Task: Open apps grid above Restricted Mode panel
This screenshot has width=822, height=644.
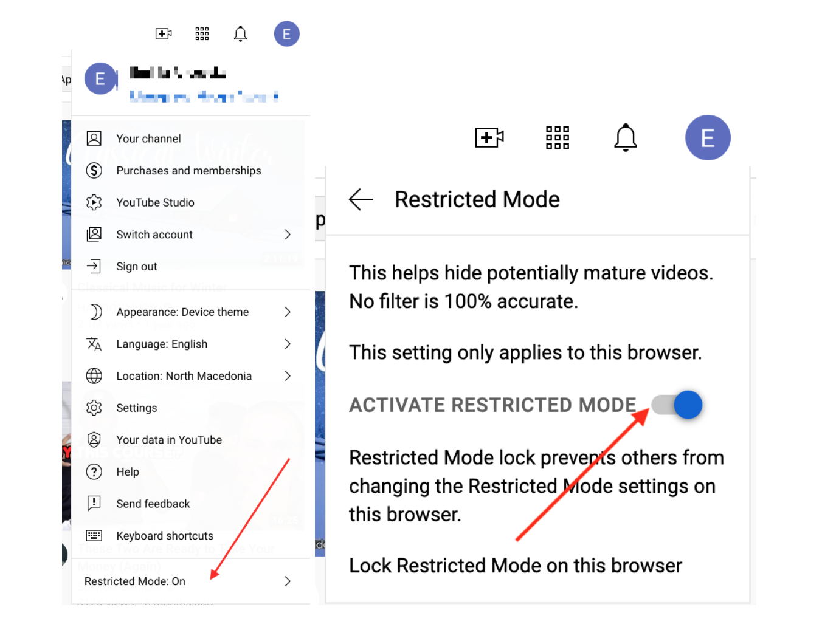Action: pyautogui.click(x=558, y=137)
